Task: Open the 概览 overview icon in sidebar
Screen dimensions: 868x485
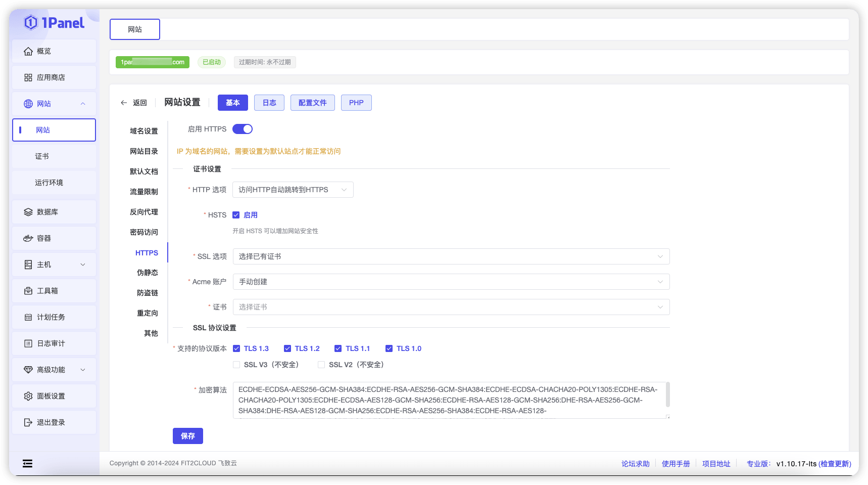Action: tap(29, 51)
